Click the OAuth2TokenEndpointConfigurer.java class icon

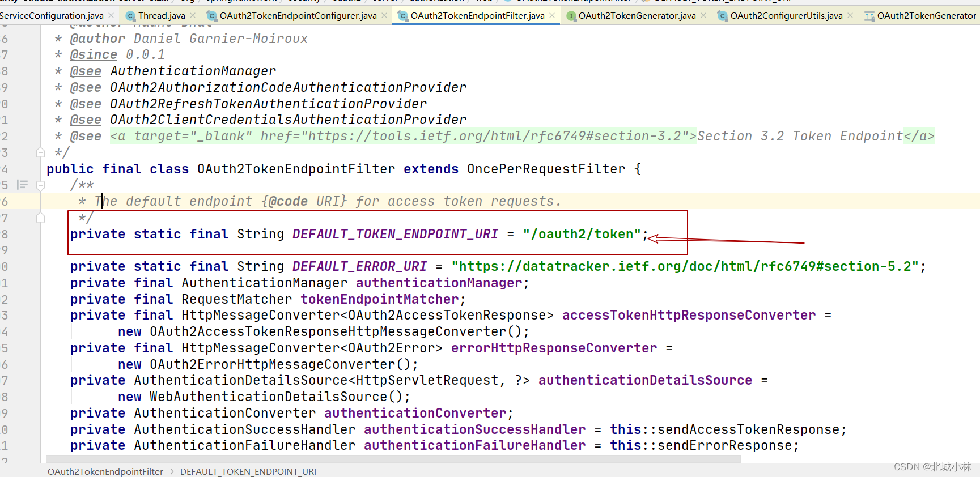coord(212,16)
